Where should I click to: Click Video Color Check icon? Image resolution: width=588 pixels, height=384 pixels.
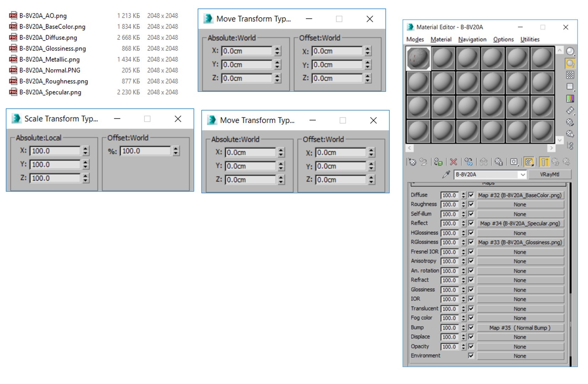pyautogui.click(x=570, y=98)
